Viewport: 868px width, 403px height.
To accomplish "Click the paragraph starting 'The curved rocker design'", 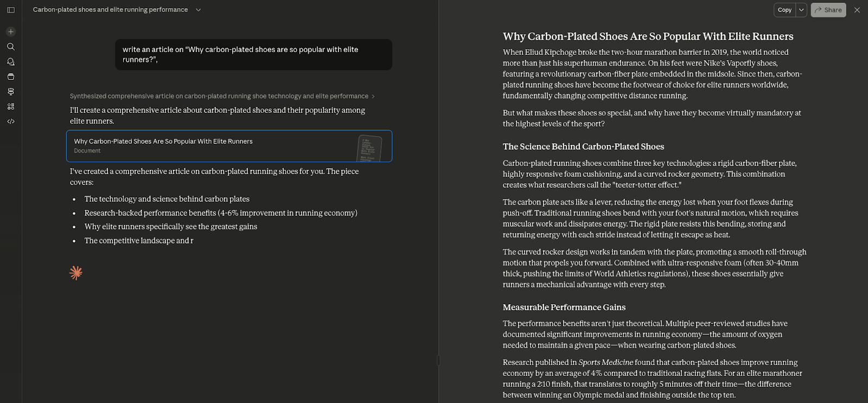I will pos(654,268).
